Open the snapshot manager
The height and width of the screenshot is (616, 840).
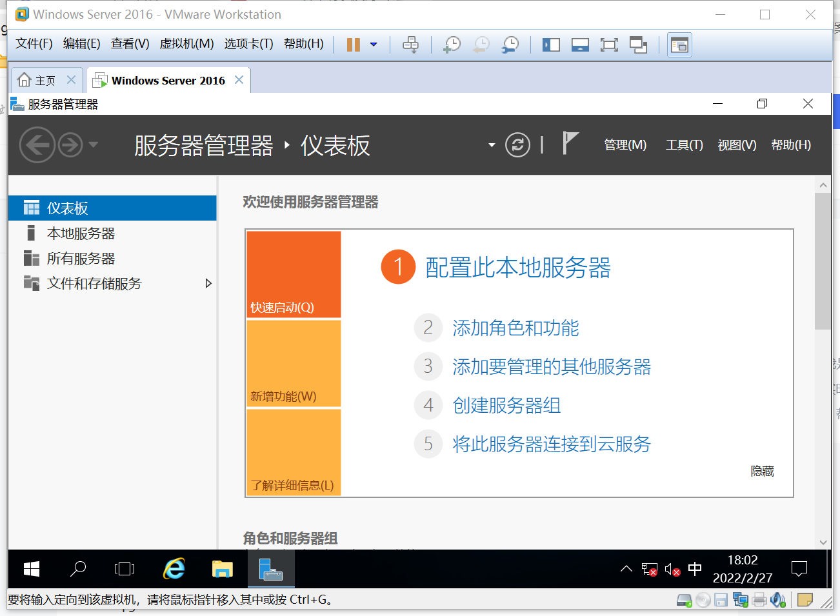510,45
